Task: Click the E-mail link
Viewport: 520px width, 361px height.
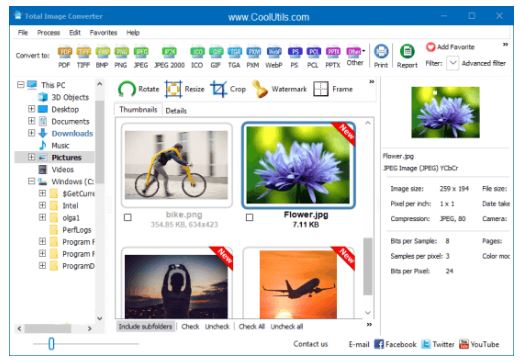Action: tap(359, 344)
